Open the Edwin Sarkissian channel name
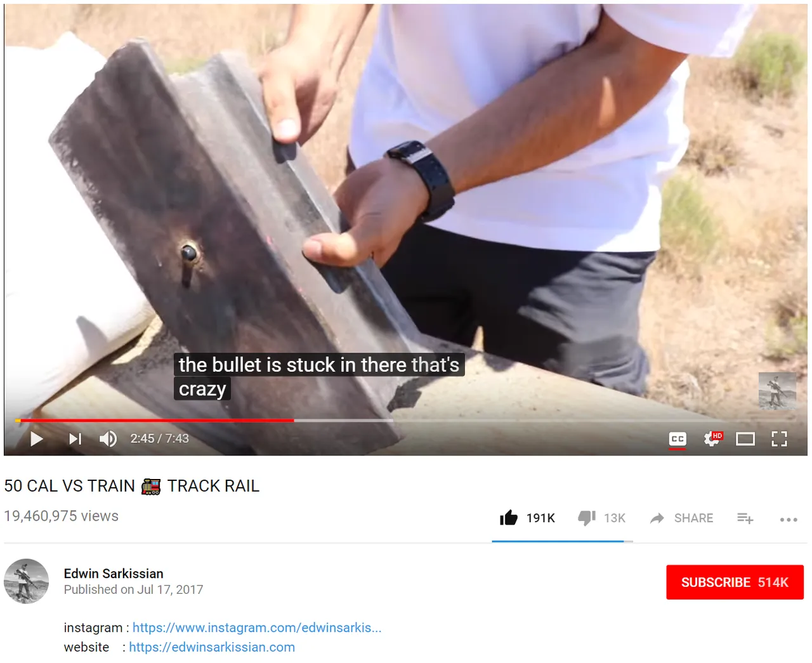Viewport: 812px width, 663px height. 114,574
